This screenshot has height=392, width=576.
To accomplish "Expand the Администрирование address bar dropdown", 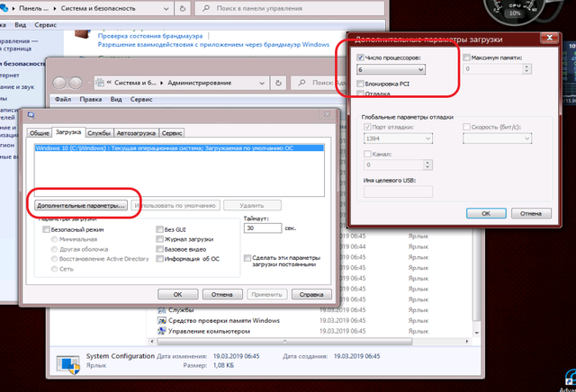I will [262, 84].
